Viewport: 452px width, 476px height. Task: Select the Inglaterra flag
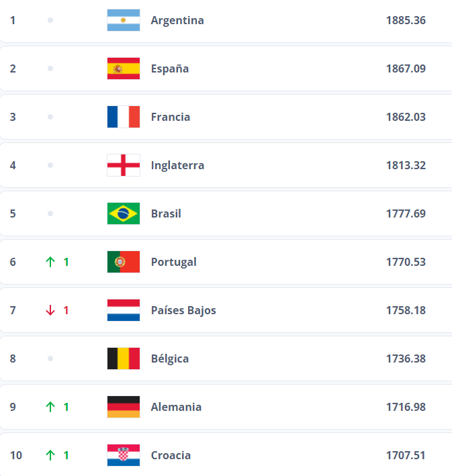click(124, 165)
